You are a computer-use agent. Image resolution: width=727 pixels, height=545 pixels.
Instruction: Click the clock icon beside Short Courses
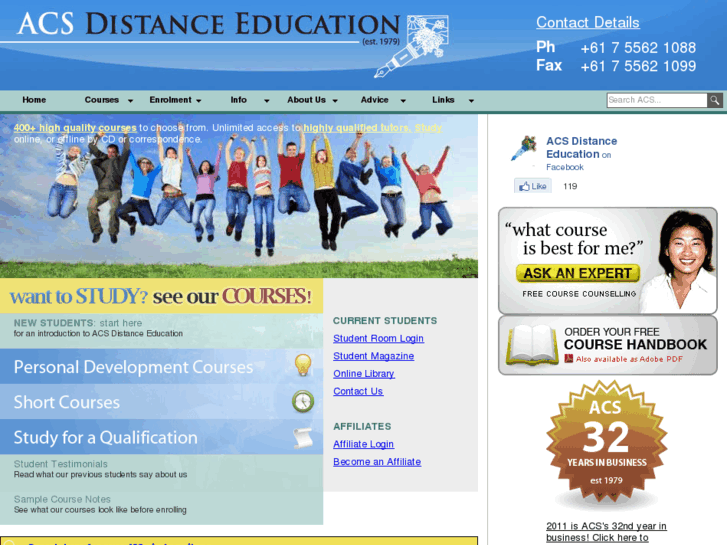click(x=303, y=401)
